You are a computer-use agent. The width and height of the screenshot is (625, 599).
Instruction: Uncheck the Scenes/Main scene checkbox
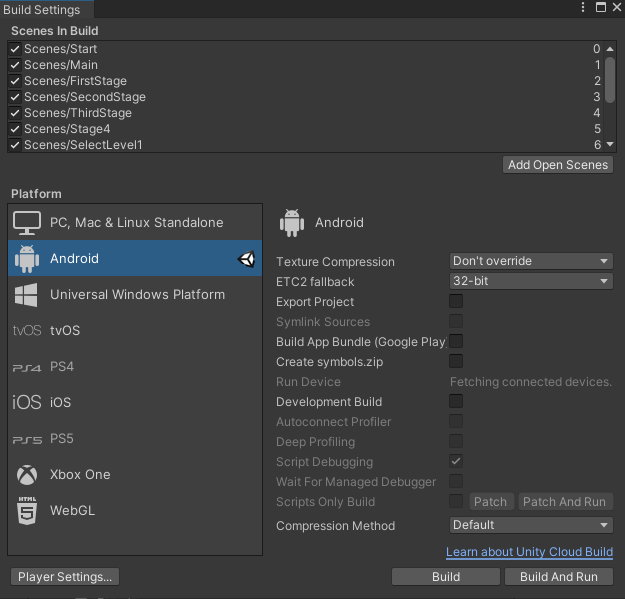[x=15, y=65]
